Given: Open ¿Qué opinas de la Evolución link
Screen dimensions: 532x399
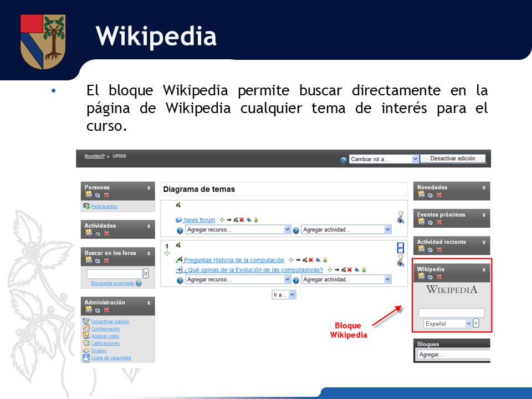Looking at the screenshot, I should point(253,270).
